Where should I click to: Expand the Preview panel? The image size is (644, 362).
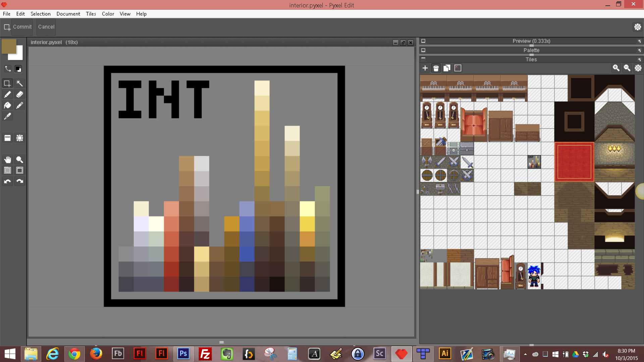(x=423, y=41)
